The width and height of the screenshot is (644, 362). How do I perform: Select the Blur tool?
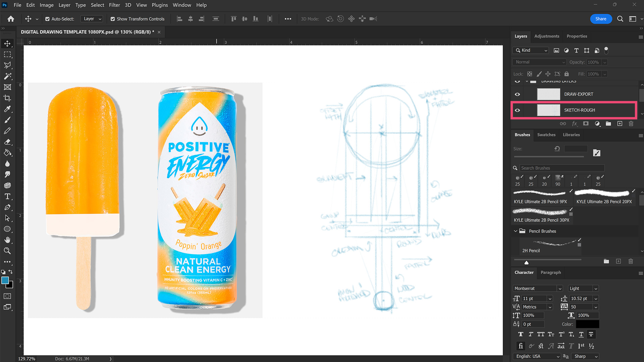(7, 163)
